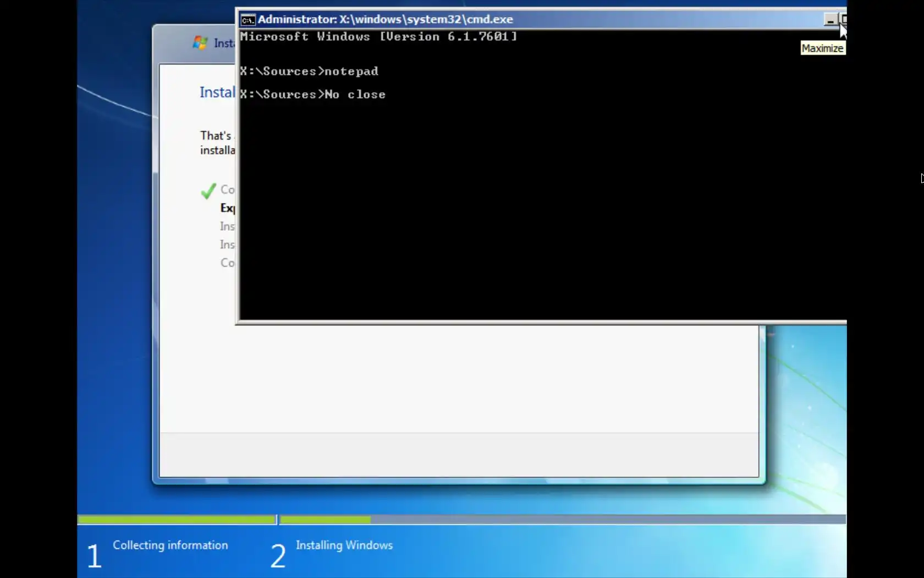
Task: Minimize the Administrator cmd.exe window
Action: click(x=830, y=20)
